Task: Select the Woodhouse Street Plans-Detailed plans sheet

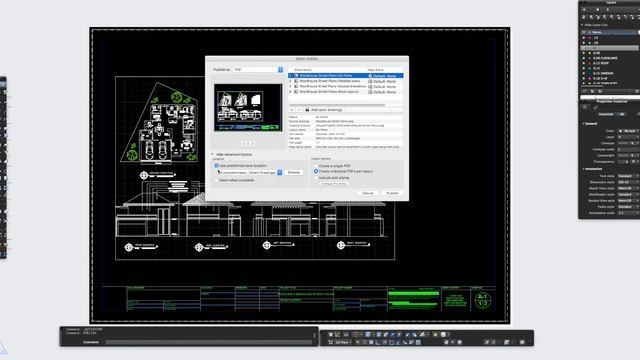Action: tap(345, 81)
